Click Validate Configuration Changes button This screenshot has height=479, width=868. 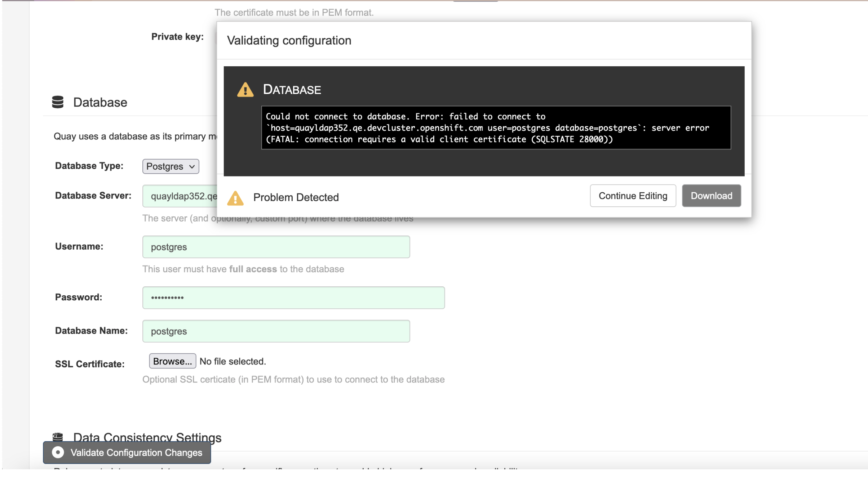[127, 452]
